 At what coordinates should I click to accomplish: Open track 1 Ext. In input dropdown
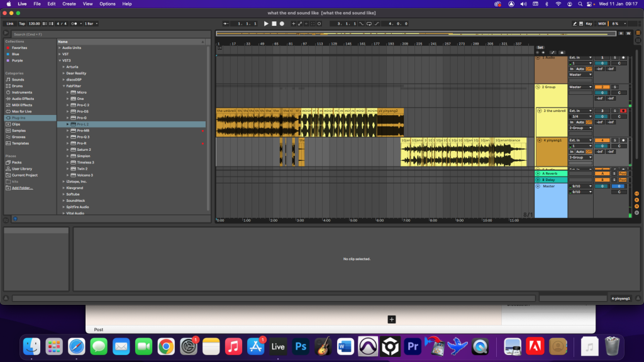[x=580, y=57]
